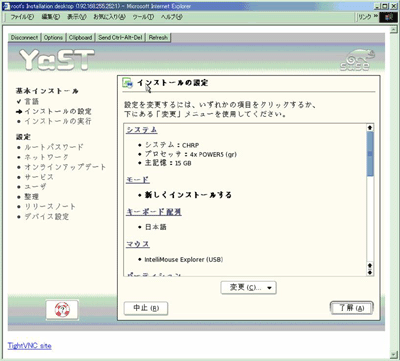Expand the リンク toolbar chevron
This screenshot has height=361, width=400.
tap(376, 16)
